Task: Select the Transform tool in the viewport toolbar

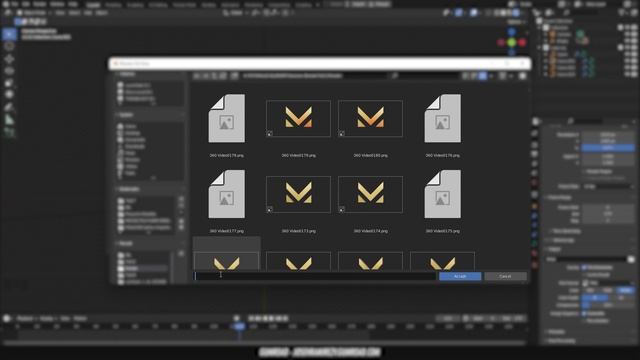Action: pyautogui.click(x=9, y=94)
